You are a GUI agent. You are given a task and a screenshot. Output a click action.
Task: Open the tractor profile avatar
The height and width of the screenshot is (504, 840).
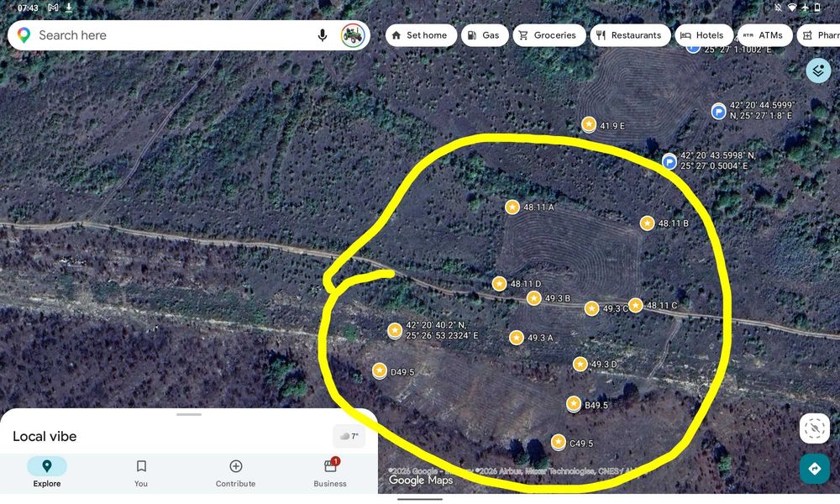(353, 35)
